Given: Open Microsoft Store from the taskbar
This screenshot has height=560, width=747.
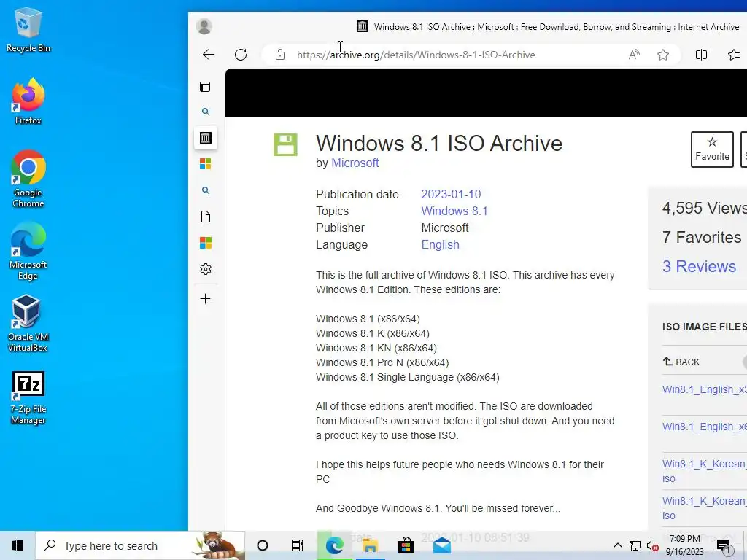Looking at the screenshot, I should pos(406,545).
